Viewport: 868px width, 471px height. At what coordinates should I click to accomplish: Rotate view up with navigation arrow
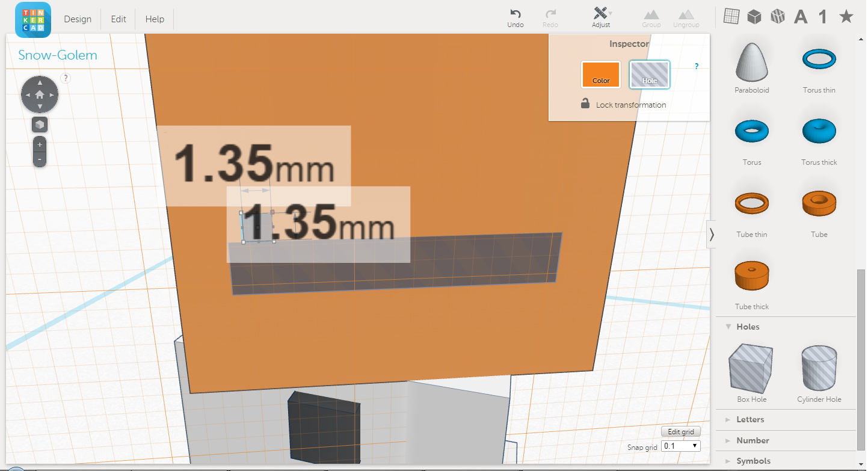pyautogui.click(x=40, y=82)
